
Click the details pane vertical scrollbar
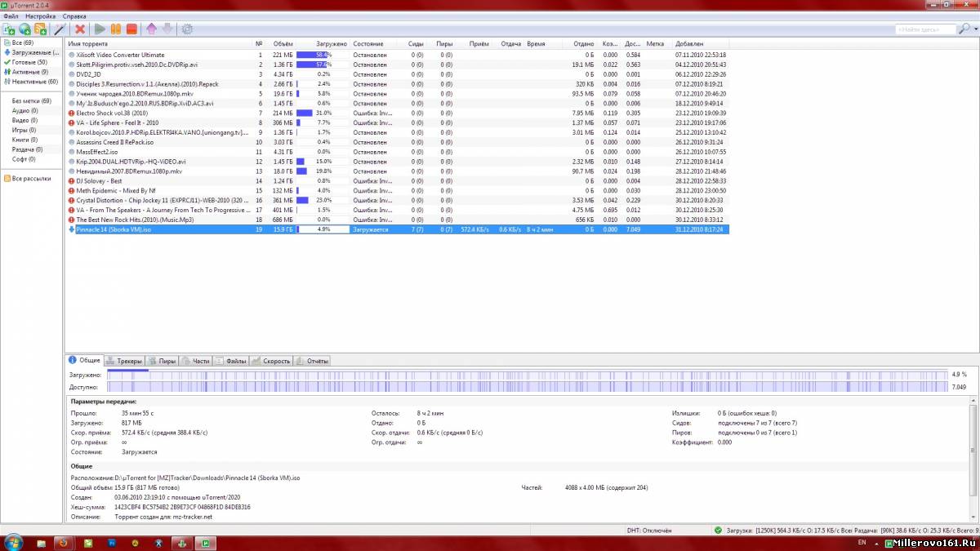(x=974, y=457)
